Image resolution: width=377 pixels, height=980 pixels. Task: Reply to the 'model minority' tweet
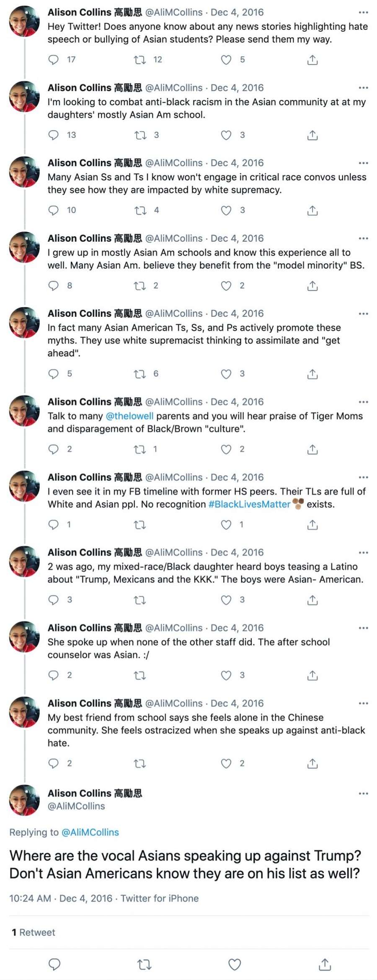[x=54, y=286]
